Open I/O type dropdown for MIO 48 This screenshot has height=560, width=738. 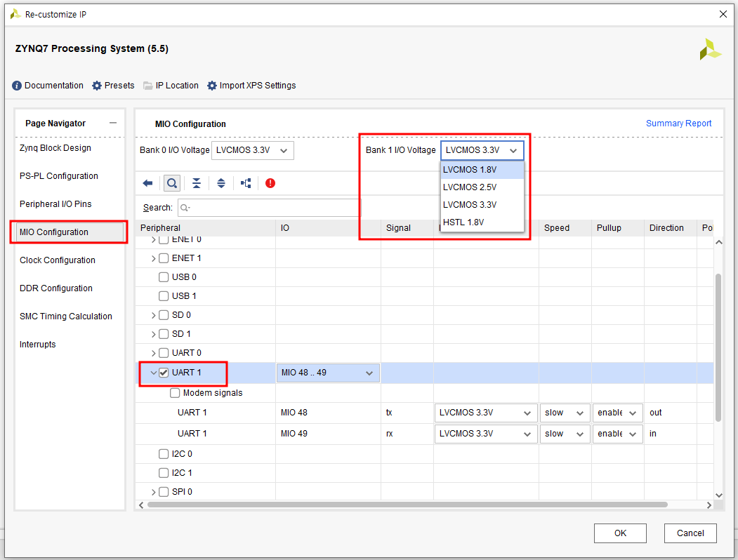click(486, 413)
